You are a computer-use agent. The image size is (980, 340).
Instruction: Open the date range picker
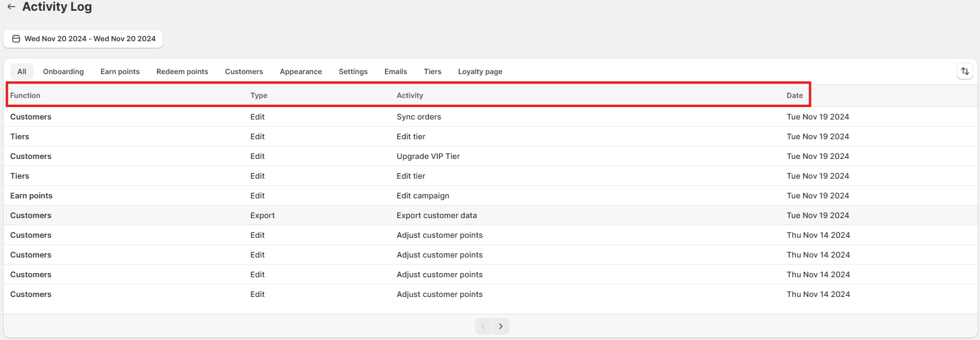[84, 39]
